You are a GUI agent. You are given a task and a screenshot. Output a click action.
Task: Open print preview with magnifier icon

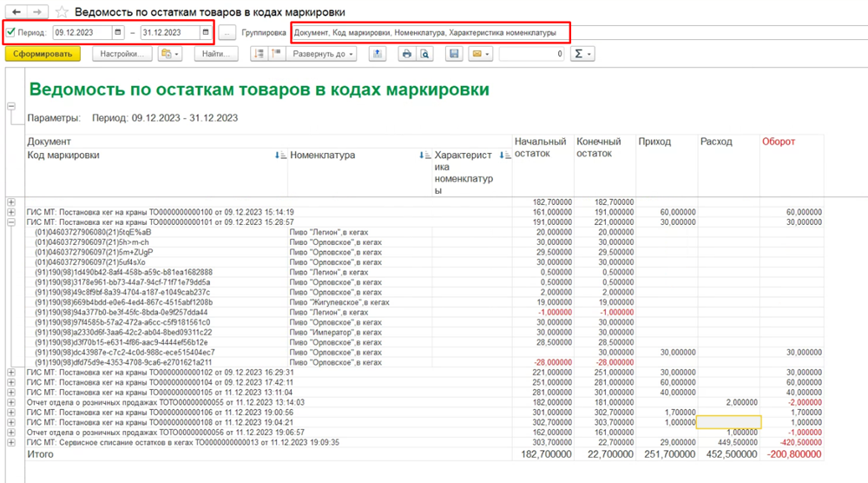(424, 54)
